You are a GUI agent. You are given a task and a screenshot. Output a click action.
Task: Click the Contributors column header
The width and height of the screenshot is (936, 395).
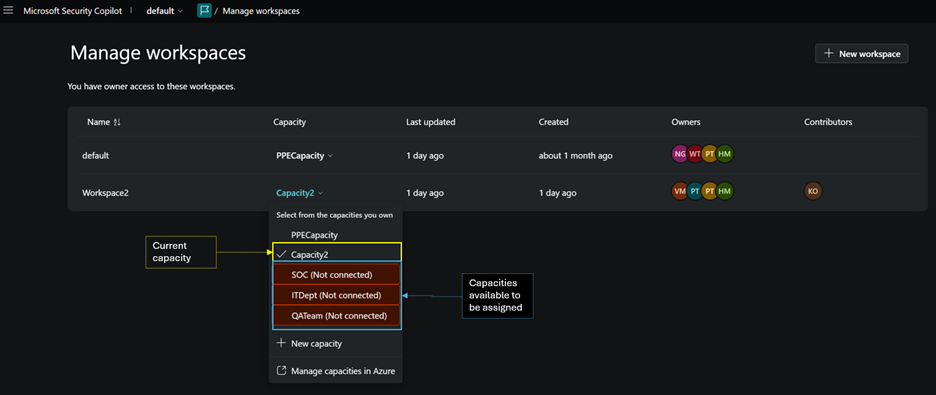(x=828, y=122)
